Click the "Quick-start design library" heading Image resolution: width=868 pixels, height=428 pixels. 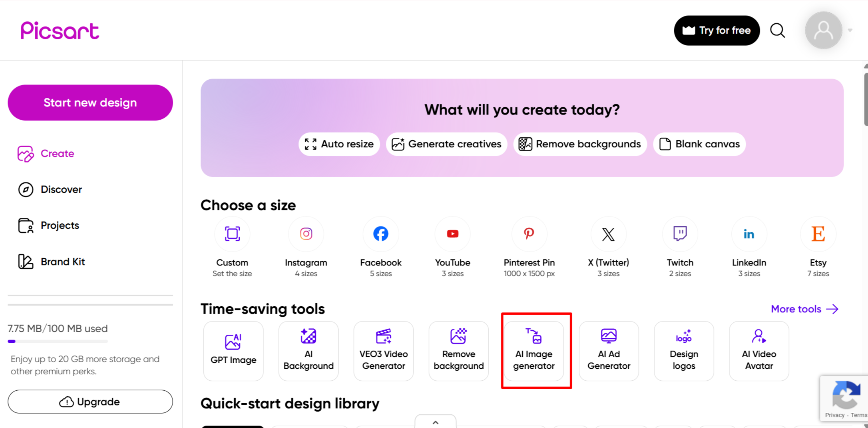click(x=290, y=404)
